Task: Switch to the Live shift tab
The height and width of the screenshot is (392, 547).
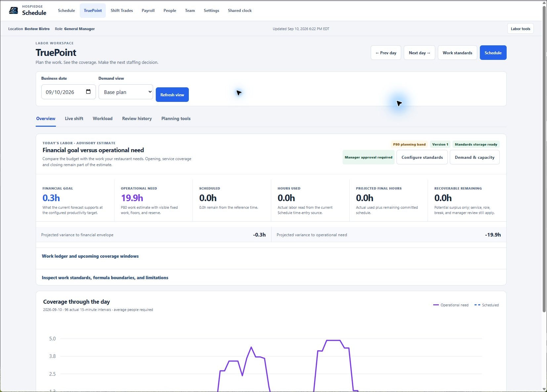Action: point(74,119)
